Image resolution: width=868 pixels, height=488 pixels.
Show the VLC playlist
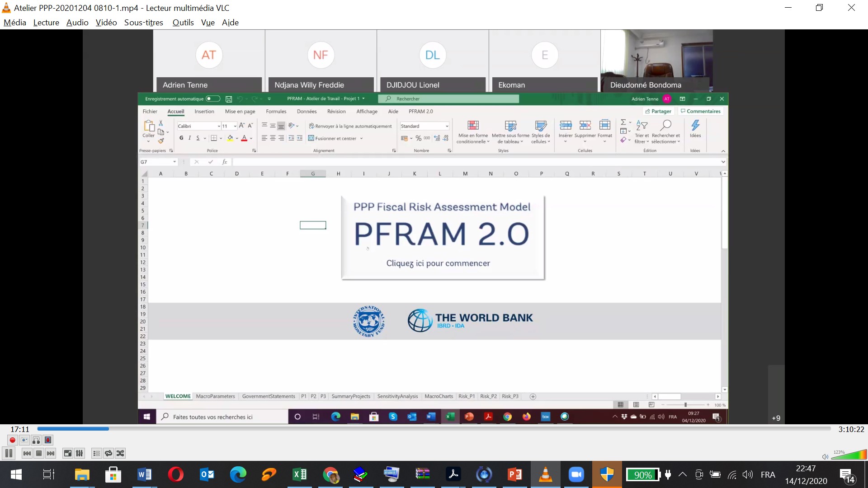[96, 453]
